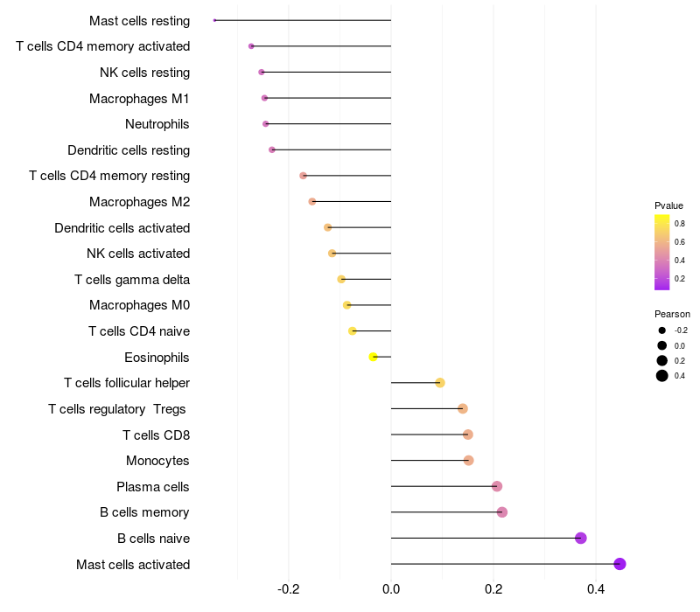Viewport: 700px width, 612px height.
Task: Click the Mast cells resting tiny dot
Action: coord(214,20)
